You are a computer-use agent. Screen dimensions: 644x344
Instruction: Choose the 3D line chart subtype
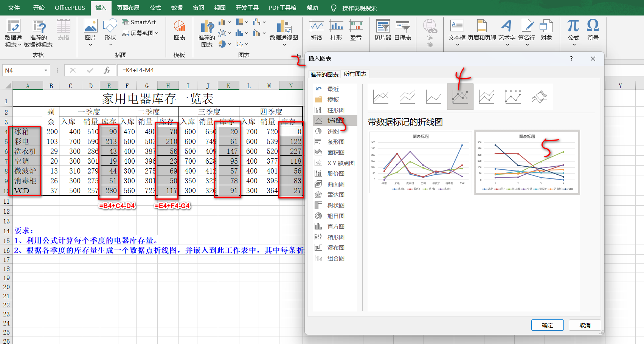540,97
